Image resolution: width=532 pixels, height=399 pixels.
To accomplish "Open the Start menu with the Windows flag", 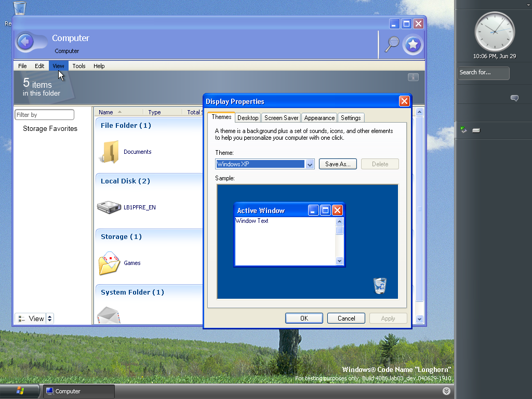I will point(20,391).
